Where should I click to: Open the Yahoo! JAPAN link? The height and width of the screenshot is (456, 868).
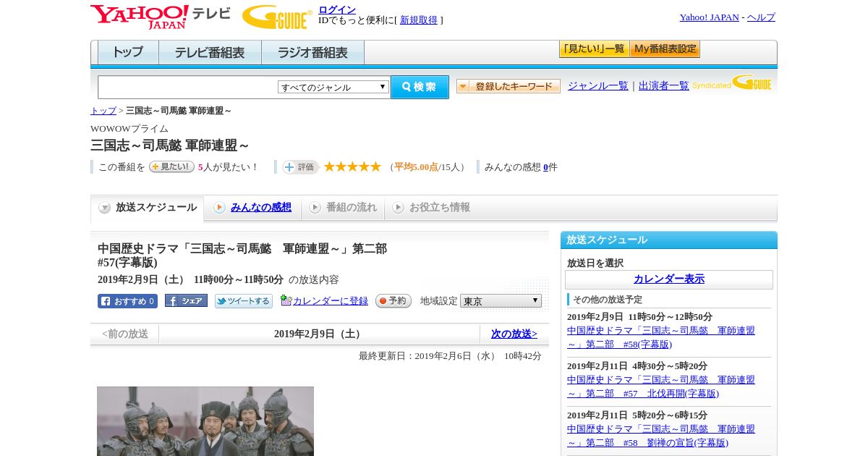709,17
